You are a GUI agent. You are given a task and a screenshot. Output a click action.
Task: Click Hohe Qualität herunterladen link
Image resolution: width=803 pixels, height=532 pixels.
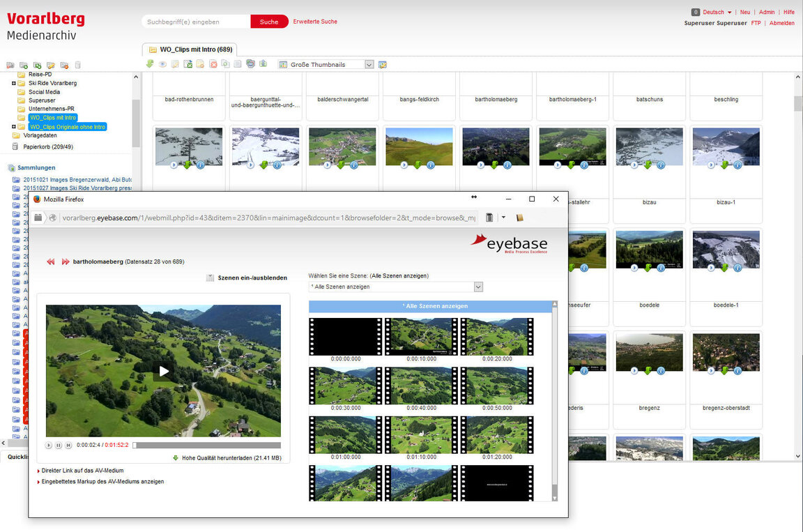point(231,458)
